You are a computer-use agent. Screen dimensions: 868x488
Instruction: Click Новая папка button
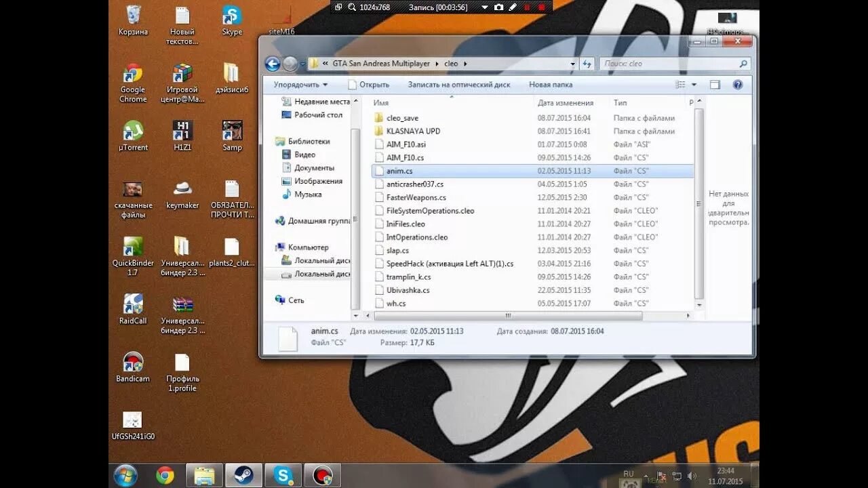(x=551, y=85)
